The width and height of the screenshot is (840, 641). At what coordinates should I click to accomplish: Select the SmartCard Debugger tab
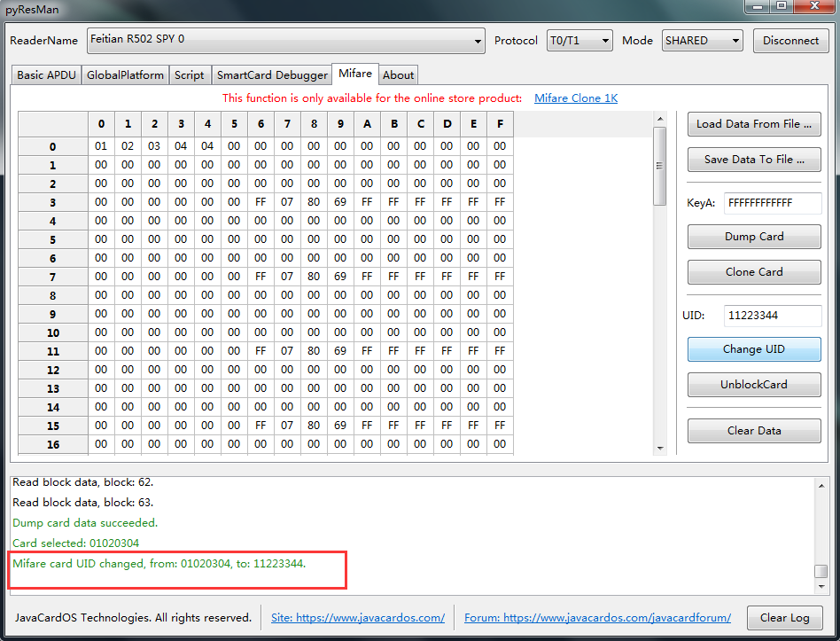pyautogui.click(x=272, y=75)
